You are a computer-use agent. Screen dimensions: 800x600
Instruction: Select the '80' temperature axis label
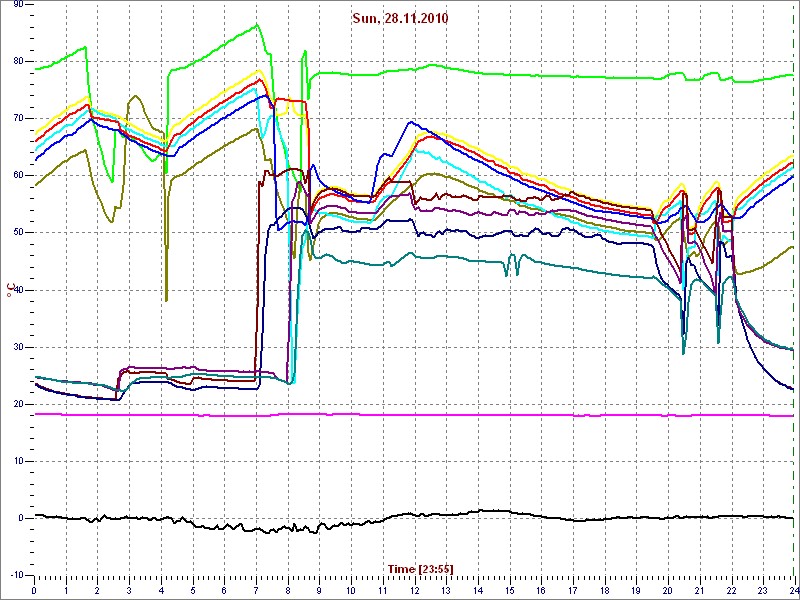coord(17,61)
